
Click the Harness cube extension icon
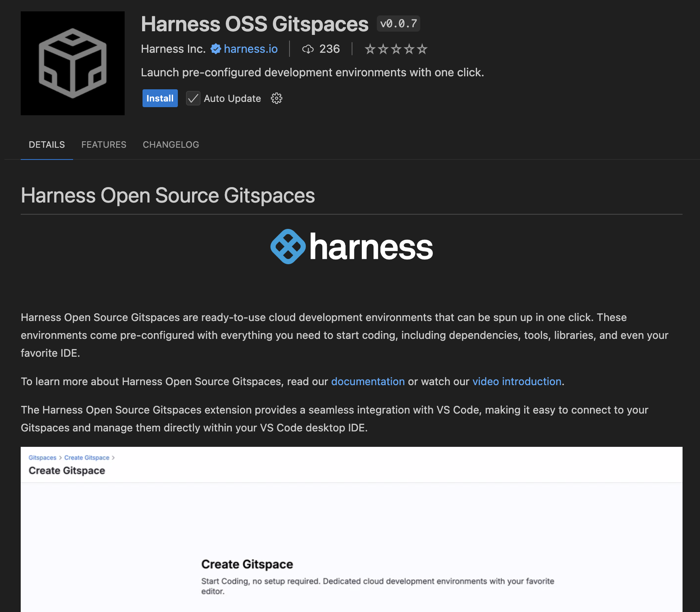[x=73, y=63]
